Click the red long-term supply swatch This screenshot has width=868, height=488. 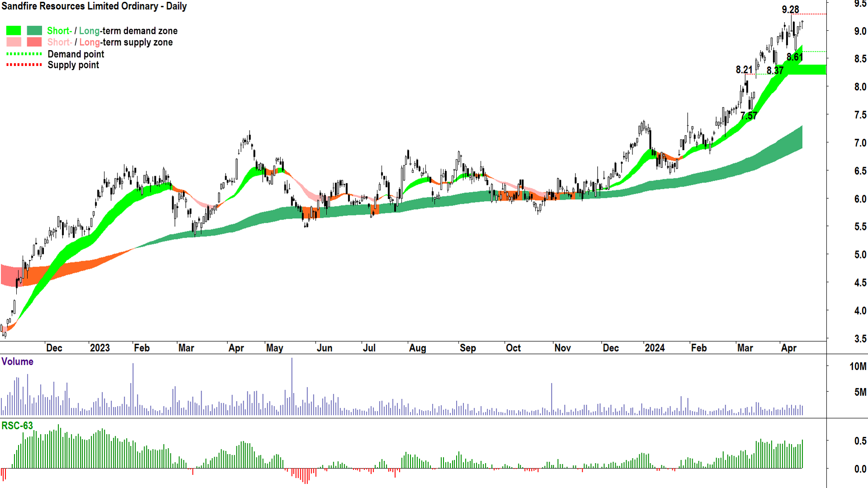click(x=34, y=42)
